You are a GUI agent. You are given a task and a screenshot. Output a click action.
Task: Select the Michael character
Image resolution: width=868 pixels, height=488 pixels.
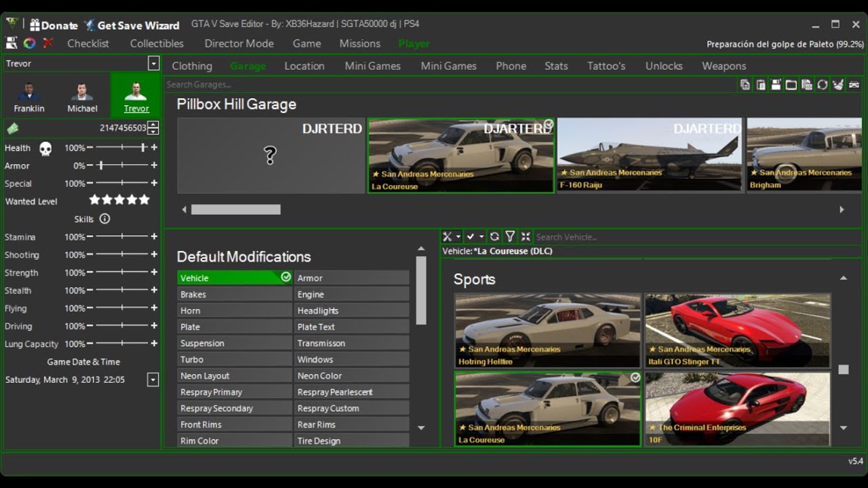[x=82, y=97]
